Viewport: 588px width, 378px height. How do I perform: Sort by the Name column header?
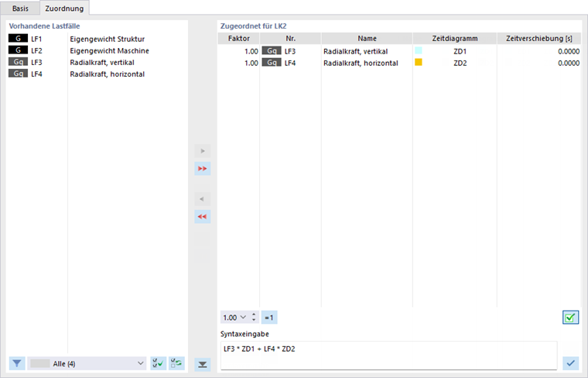click(x=367, y=38)
